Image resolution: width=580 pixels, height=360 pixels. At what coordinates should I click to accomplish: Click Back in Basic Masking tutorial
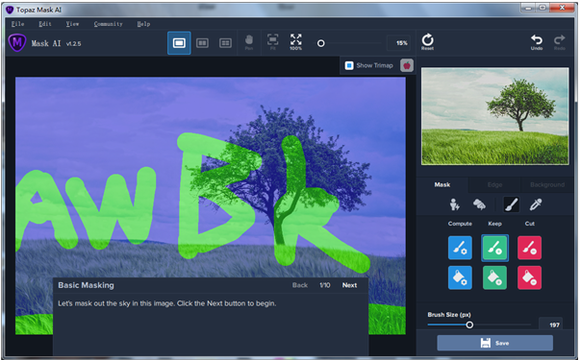click(300, 285)
